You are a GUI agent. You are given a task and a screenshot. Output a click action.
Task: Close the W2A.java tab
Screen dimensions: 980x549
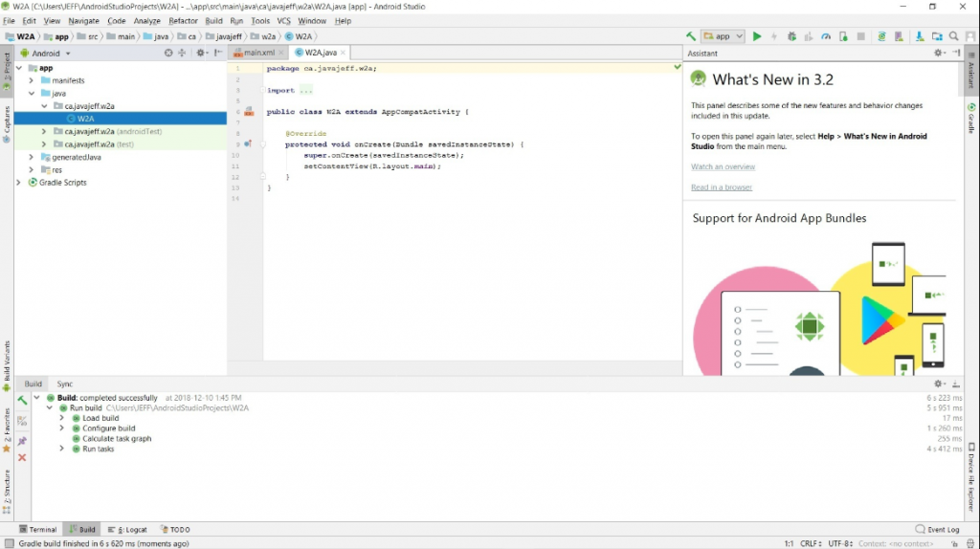343,53
